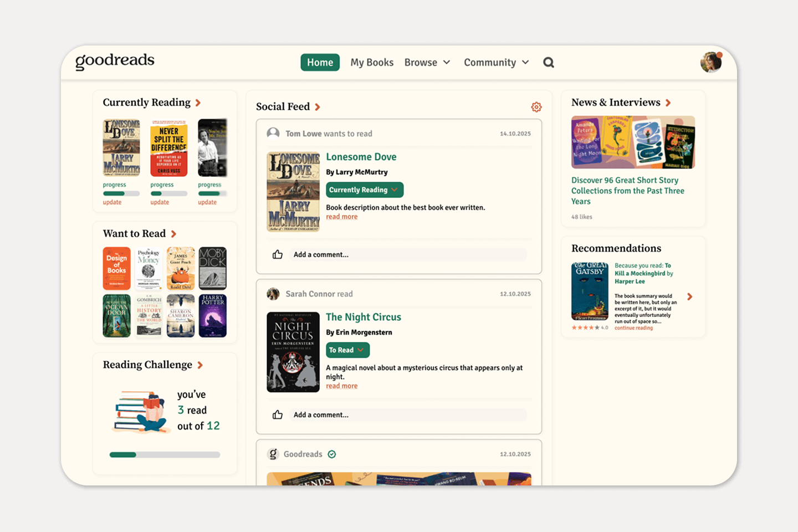Open the Night Circus cover in feed

click(x=293, y=352)
